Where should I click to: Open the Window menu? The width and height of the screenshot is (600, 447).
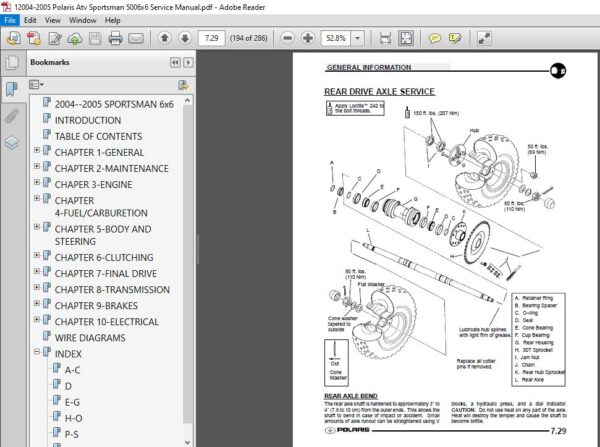(x=82, y=20)
